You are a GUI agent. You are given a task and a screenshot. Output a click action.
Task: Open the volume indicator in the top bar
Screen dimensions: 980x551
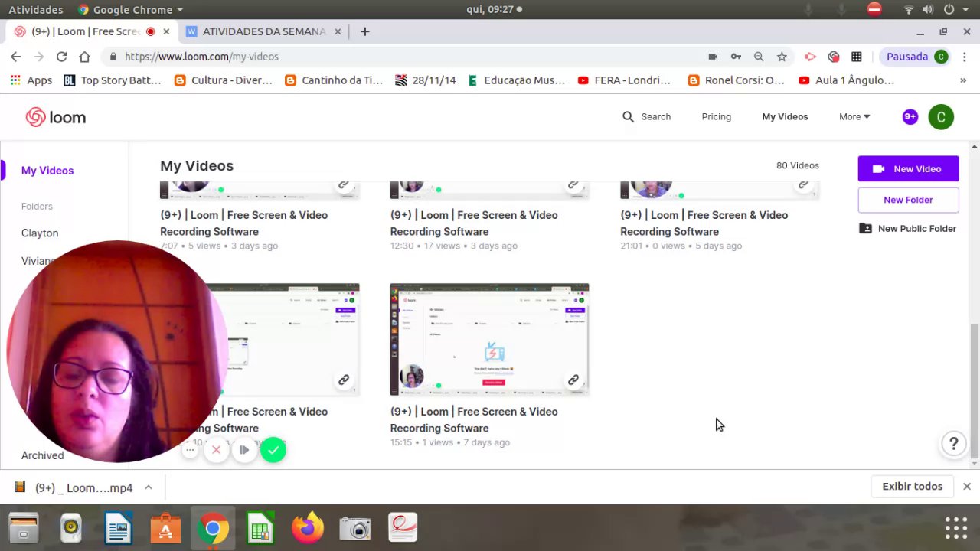tap(928, 10)
